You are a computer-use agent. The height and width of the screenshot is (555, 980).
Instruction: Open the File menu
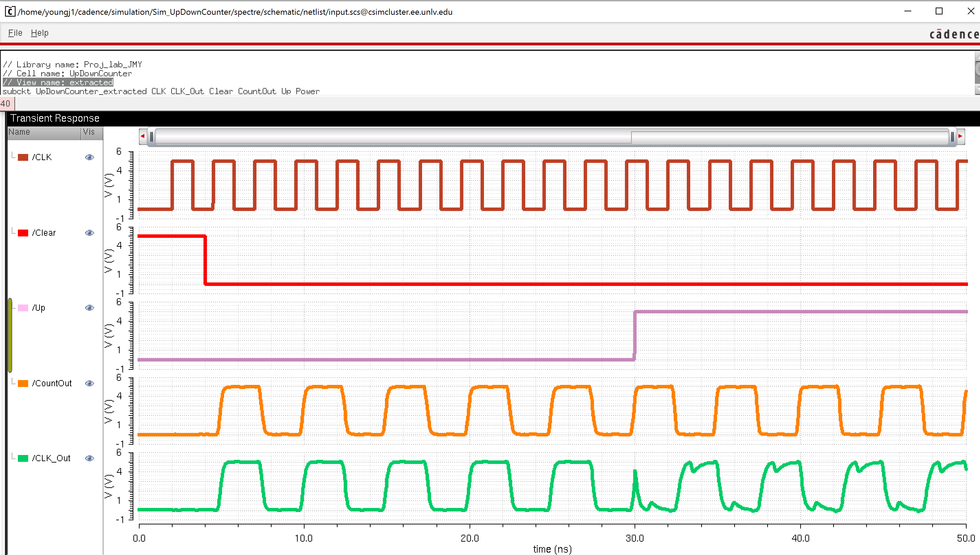pyautogui.click(x=15, y=33)
